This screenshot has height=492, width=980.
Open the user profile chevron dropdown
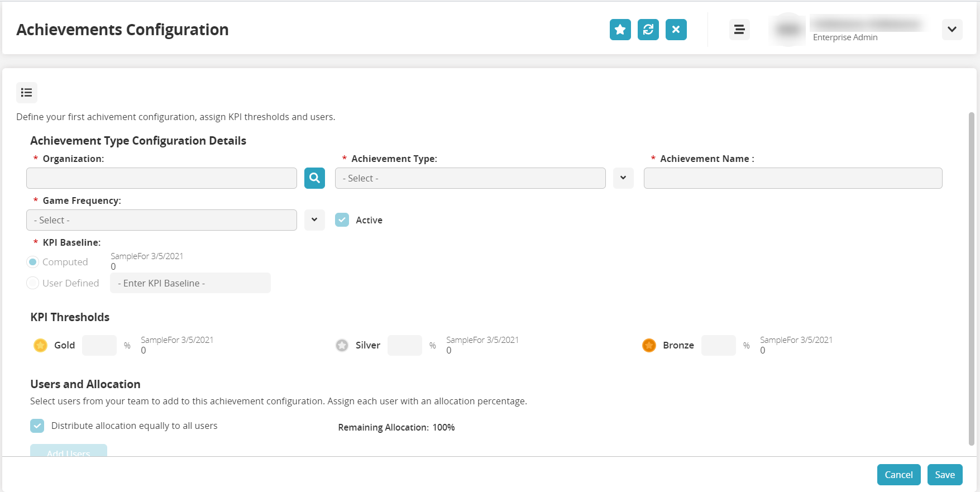coord(952,30)
